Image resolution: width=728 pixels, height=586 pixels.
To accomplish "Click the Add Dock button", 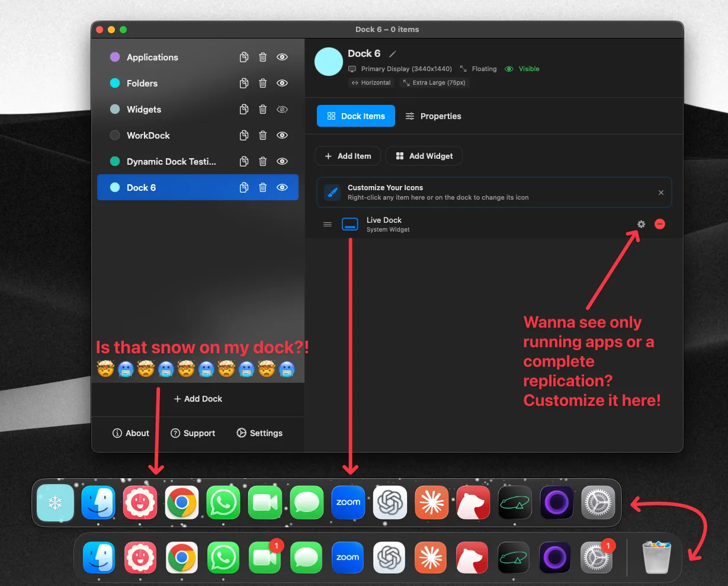I will coord(198,399).
